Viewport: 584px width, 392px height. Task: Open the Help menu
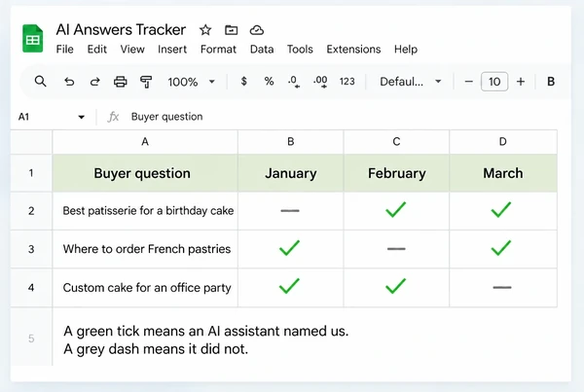point(406,50)
